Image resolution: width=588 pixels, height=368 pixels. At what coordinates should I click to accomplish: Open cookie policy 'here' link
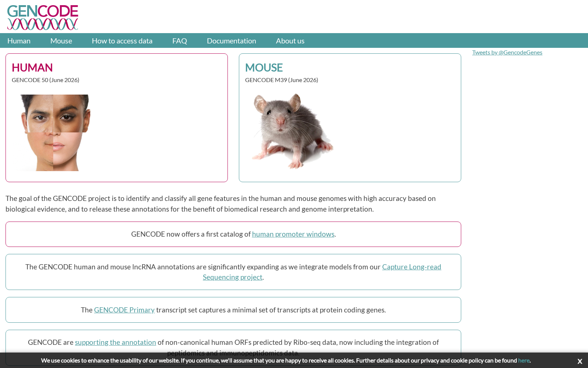tap(524, 360)
